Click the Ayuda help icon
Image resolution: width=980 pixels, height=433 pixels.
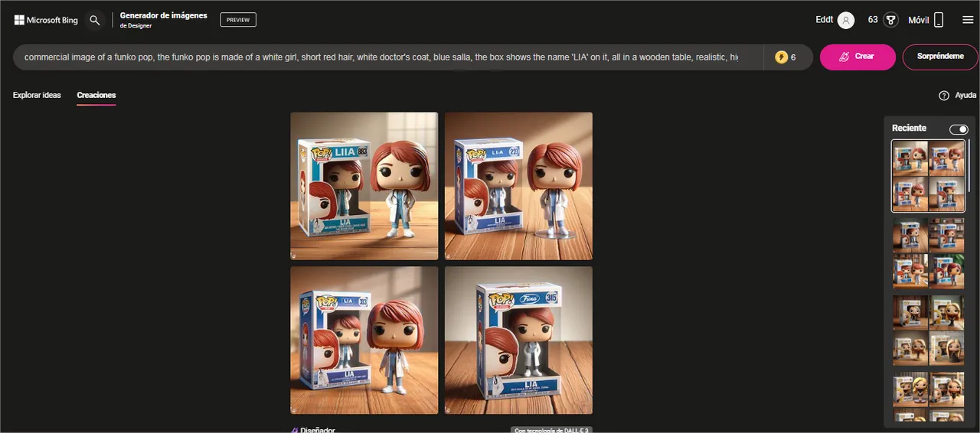point(944,96)
